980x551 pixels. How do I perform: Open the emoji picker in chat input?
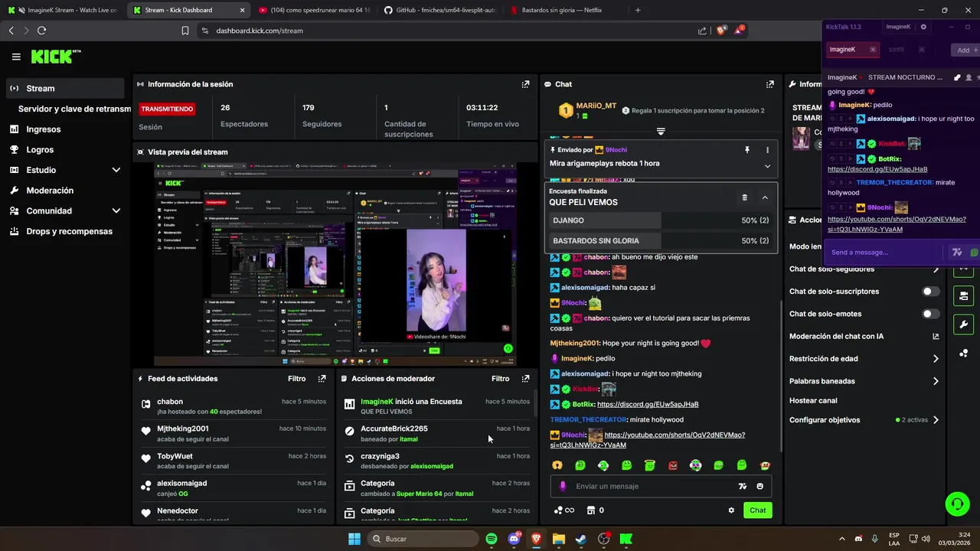[x=759, y=486]
